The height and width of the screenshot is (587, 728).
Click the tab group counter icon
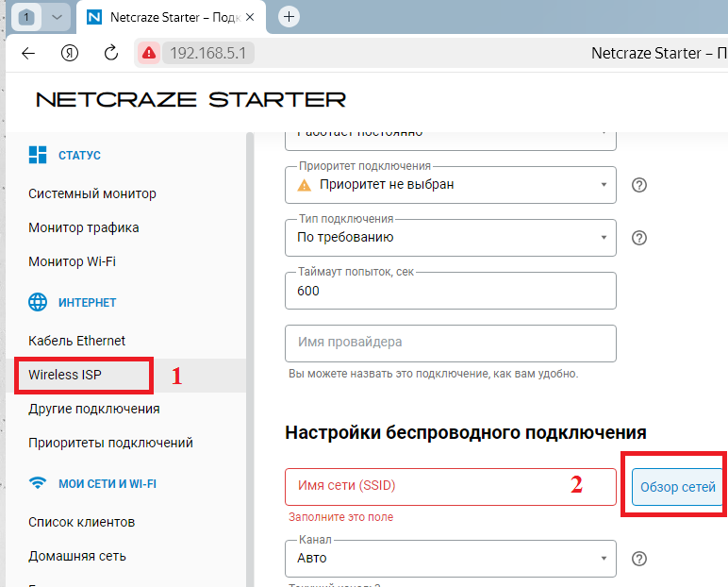pyautogui.click(x=26, y=18)
